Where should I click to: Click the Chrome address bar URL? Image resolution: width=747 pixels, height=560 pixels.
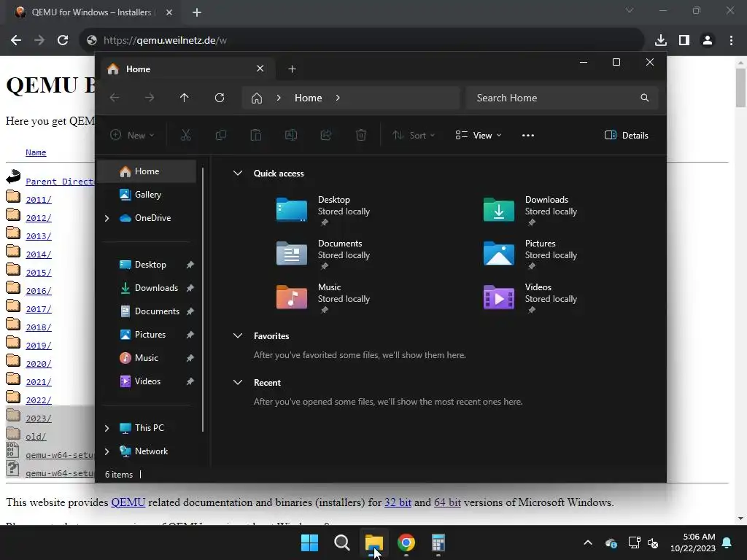[x=165, y=41]
